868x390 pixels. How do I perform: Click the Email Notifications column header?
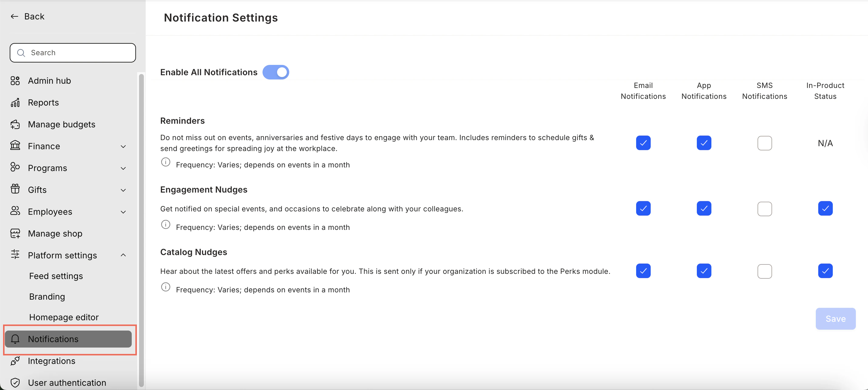click(x=643, y=91)
